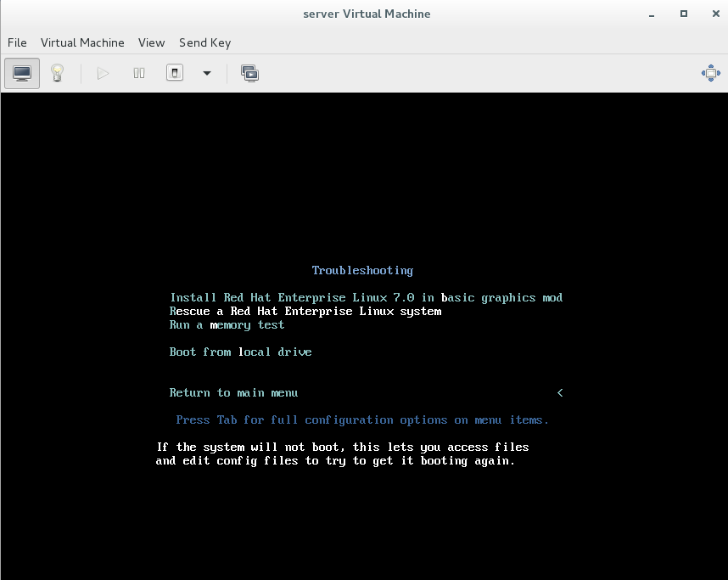728x580 pixels.
Task: Shut down the virtual machine power button
Action: (x=175, y=73)
